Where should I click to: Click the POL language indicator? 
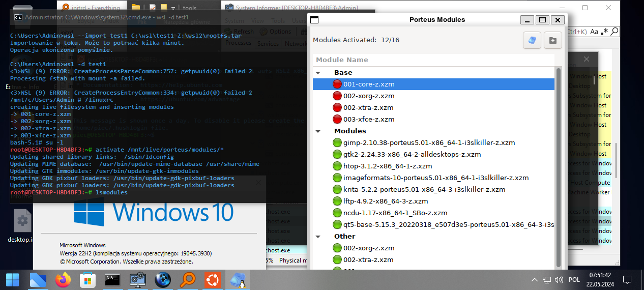[x=574, y=280]
